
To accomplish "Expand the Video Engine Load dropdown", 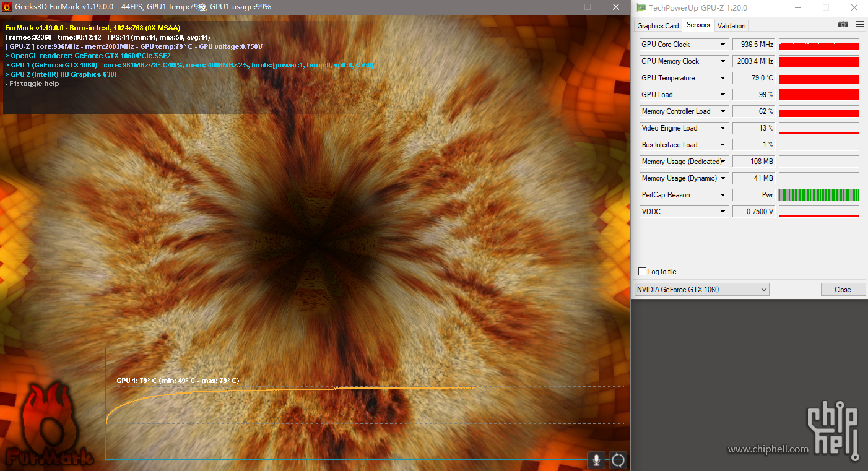I will [723, 128].
